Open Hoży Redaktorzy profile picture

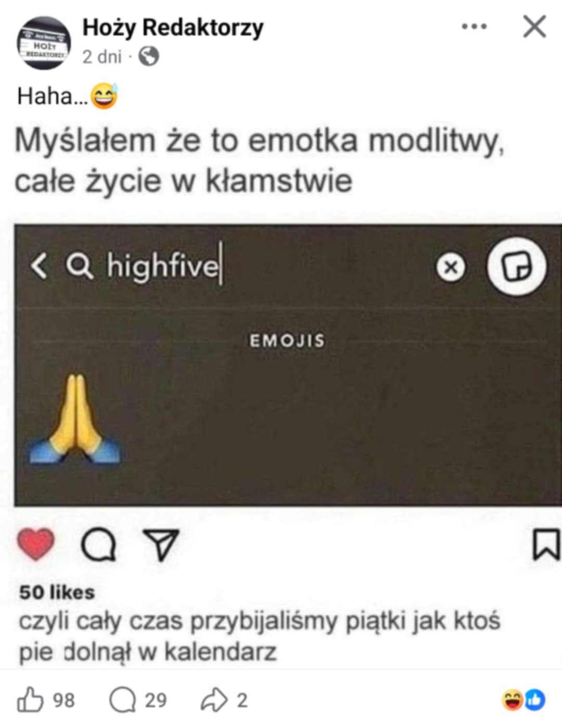pyautogui.click(x=44, y=42)
